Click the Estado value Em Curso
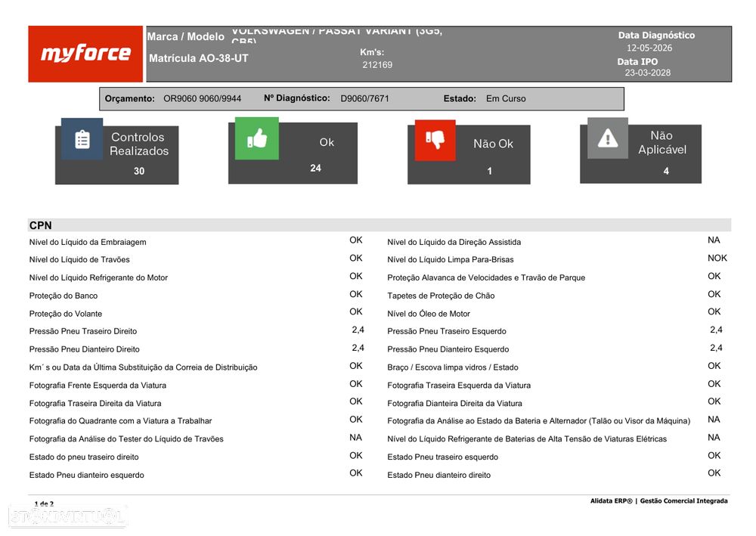756x536 pixels. [x=506, y=99]
